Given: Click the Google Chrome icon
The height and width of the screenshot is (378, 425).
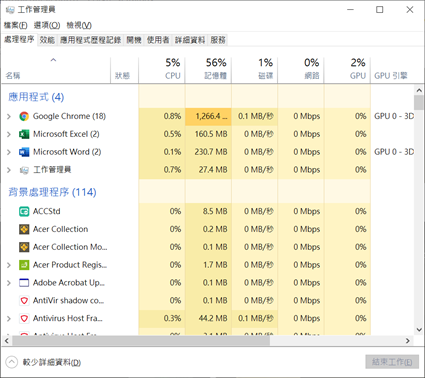Looking at the screenshot, I should (x=24, y=116).
